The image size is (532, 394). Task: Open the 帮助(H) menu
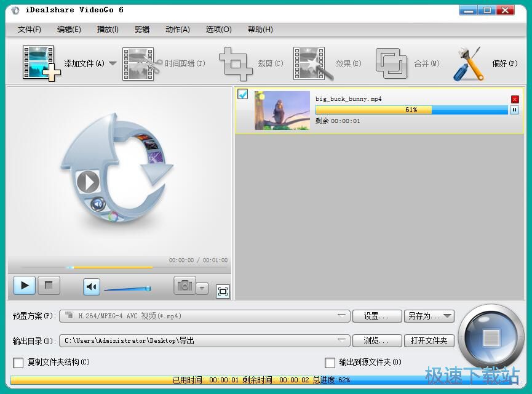[x=260, y=30]
